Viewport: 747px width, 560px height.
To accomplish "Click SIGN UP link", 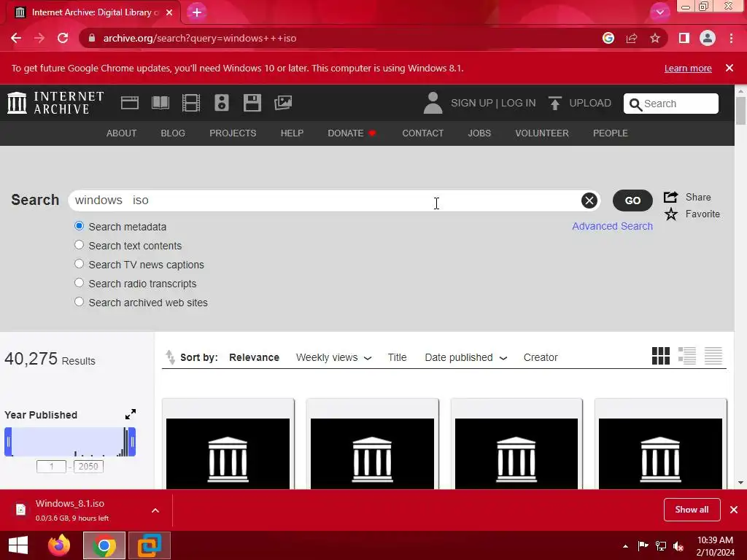I will click(472, 103).
